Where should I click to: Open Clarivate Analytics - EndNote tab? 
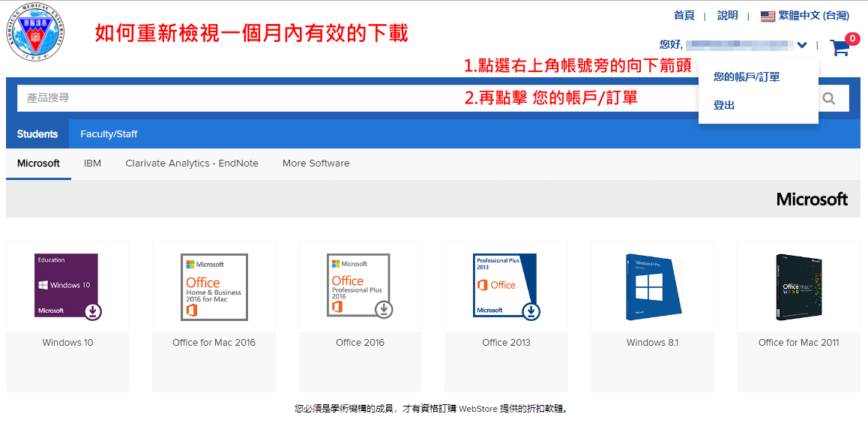[x=192, y=163]
